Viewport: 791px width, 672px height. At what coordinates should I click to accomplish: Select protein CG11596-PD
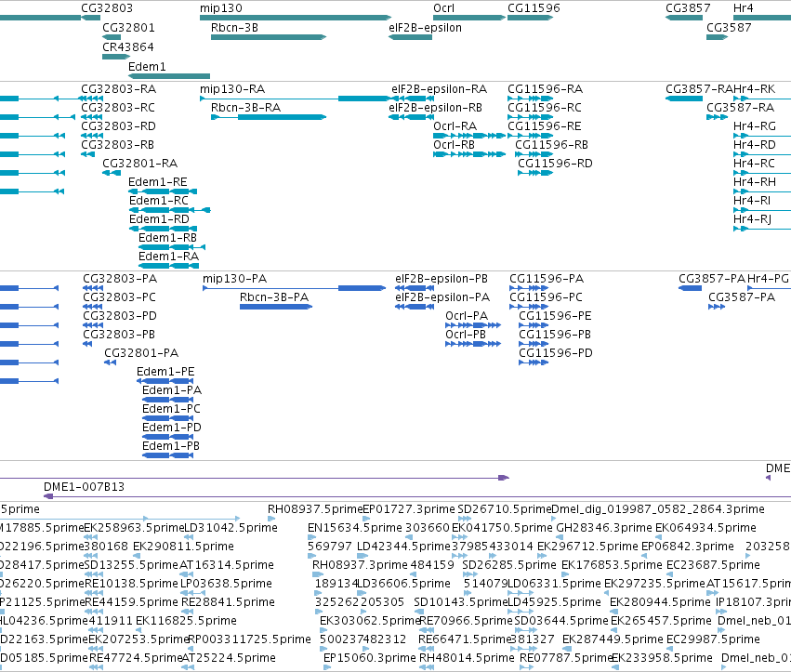tap(534, 362)
